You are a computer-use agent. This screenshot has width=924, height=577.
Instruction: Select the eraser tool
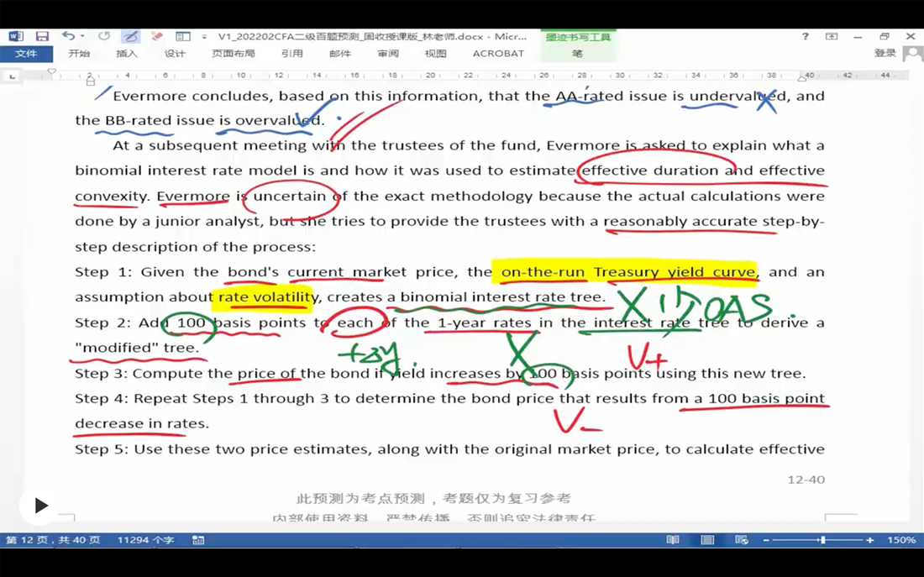click(157, 37)
